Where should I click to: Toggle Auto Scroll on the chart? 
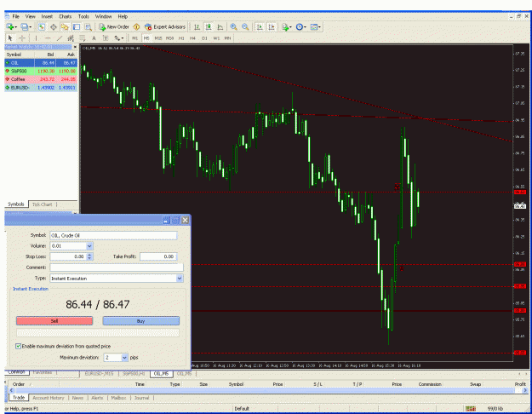(x=260, y=26)
